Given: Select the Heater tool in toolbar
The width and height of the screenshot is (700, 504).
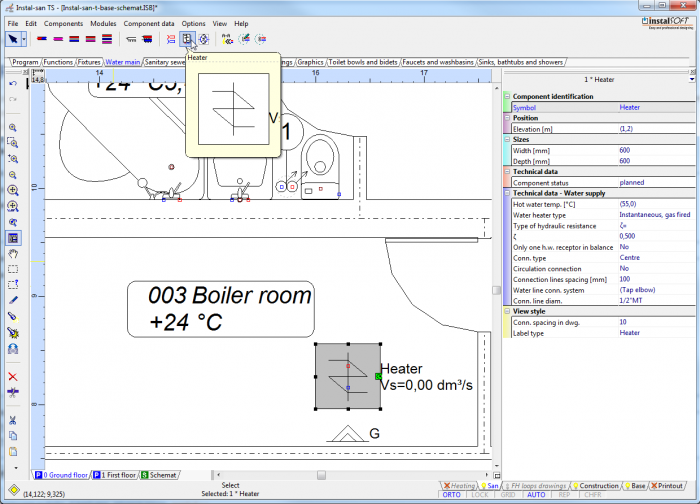Looking at the screenshot, I should (186, 39).
